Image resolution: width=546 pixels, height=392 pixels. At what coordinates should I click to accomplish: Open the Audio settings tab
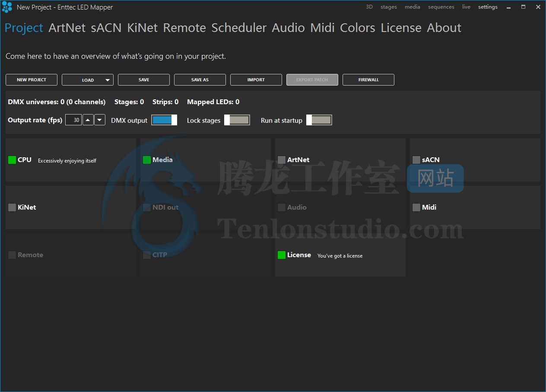click(289, 28)
